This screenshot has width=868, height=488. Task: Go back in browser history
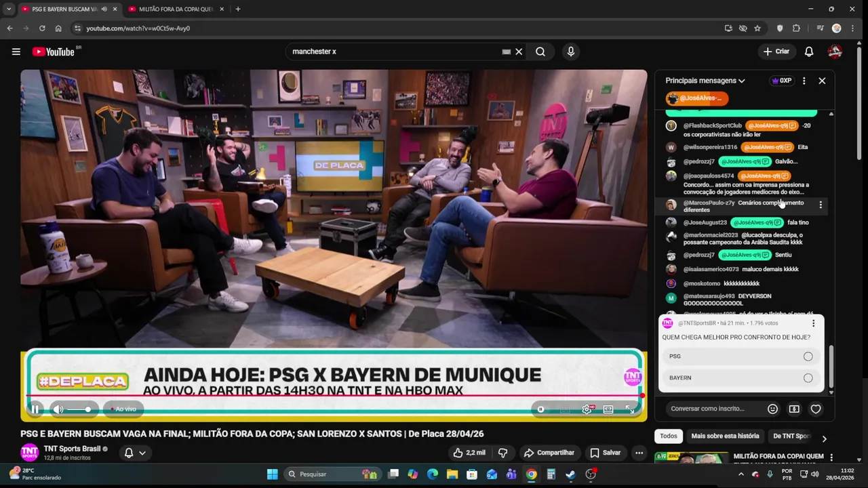pos(9,28)
